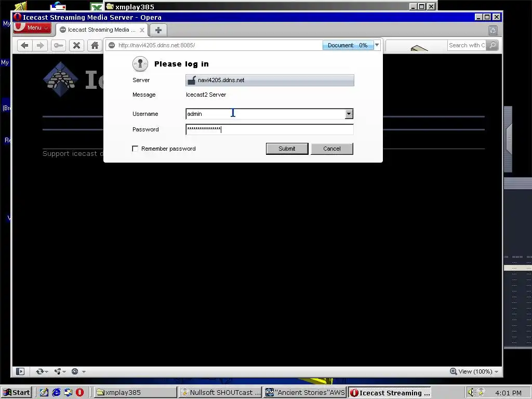Close the Icecast Streaming Media tab

pyautogui.click(x=142, y=30)
